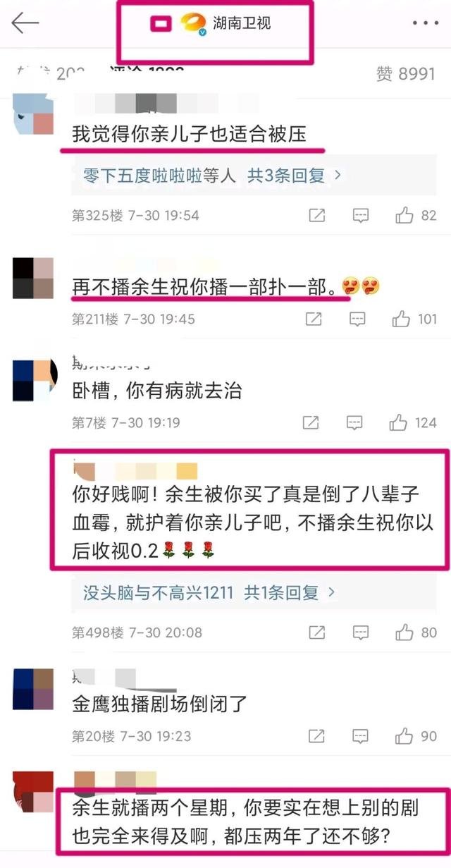Open 没头脑与不高兴1211 username link
The image size is (451, 868).
(x=153, y=592)
